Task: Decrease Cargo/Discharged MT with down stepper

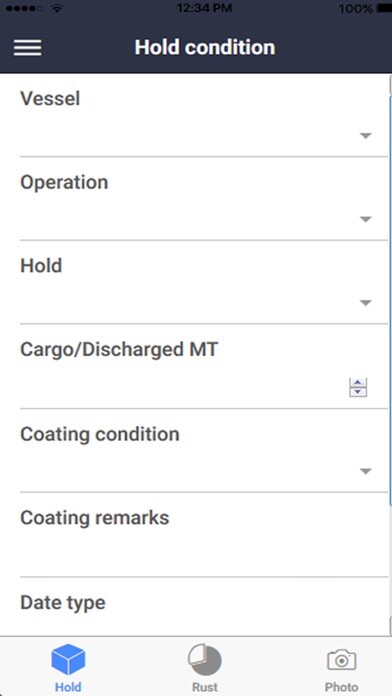Action: pos(358,392)
